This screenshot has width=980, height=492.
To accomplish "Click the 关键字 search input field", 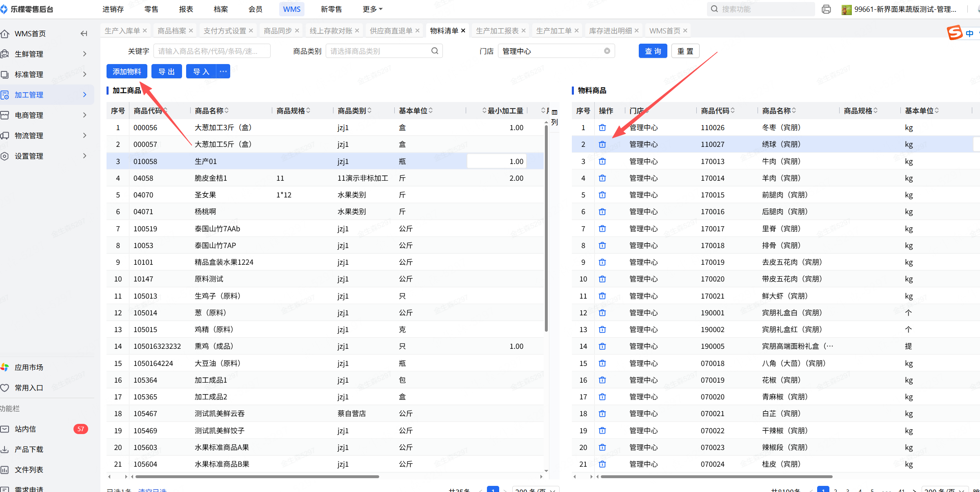I will [211, 51].
